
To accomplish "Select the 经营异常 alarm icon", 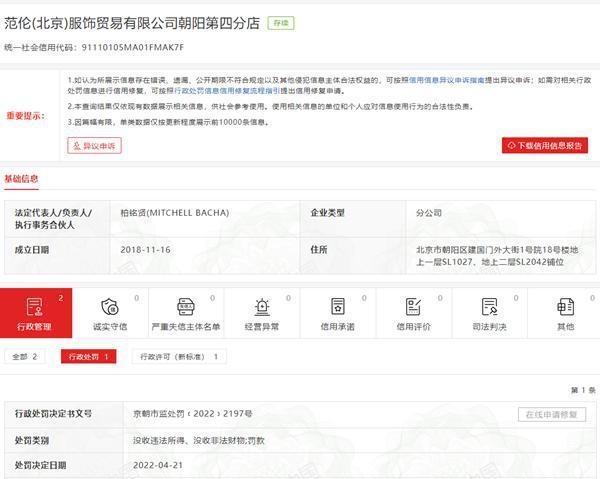I will tap(262, 307).
